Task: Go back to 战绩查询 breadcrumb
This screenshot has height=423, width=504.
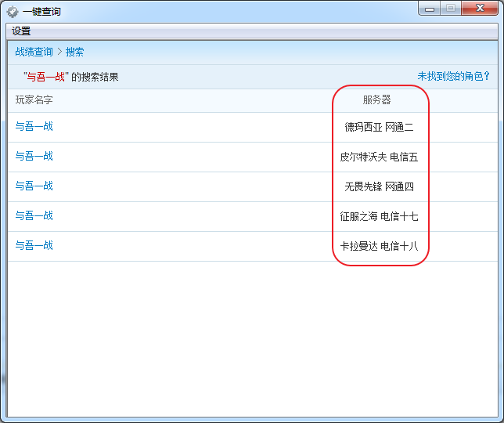Action: point(34,52)
